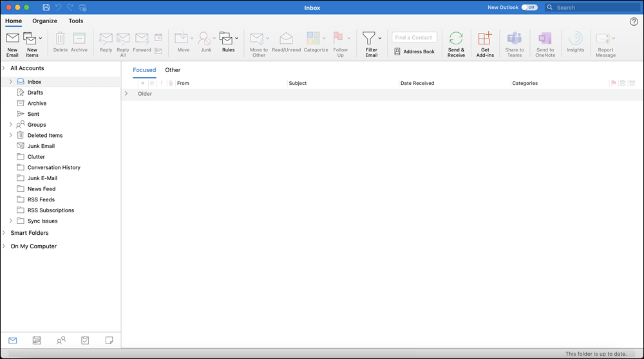644x359 pixels.
Task: Sort messages by Date Received column
Action: pyautogui.click(x=417, y=83)
